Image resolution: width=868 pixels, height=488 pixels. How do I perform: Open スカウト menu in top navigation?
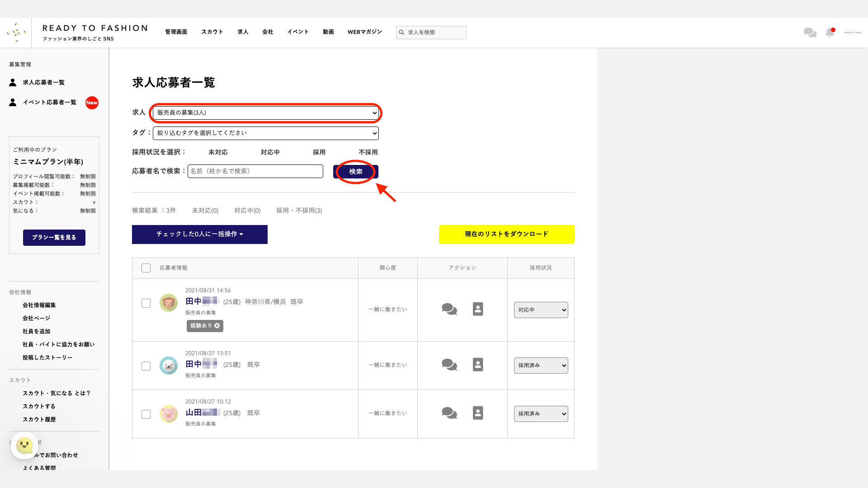(x=212, y=32)
